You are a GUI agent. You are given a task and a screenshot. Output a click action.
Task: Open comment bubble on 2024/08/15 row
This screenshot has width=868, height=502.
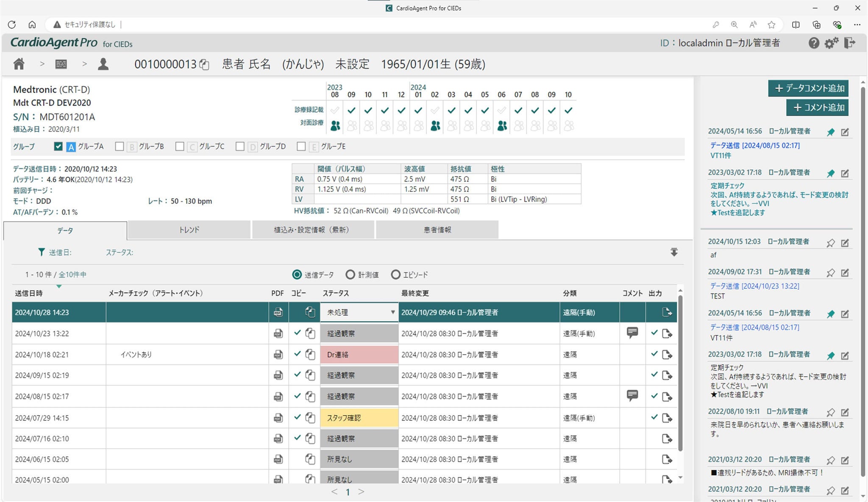632,396
